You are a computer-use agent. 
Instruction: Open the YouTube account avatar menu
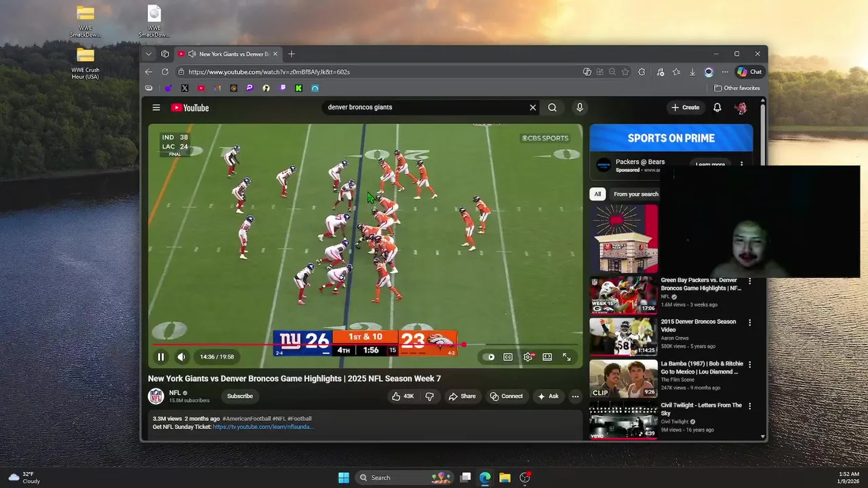pos(741,108)
